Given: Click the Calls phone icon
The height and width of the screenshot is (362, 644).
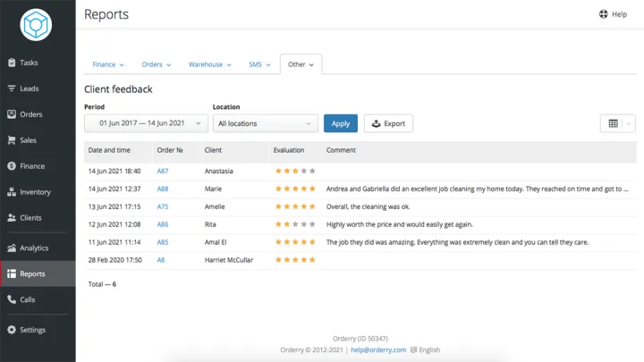Looking at the screenshot, I should [12, 299].
